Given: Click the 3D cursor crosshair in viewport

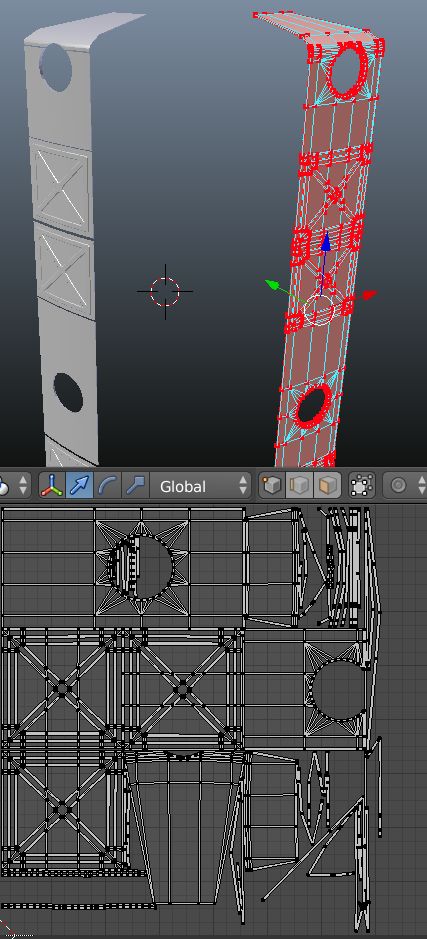Looking at the screenshot, I should (165, 292).
